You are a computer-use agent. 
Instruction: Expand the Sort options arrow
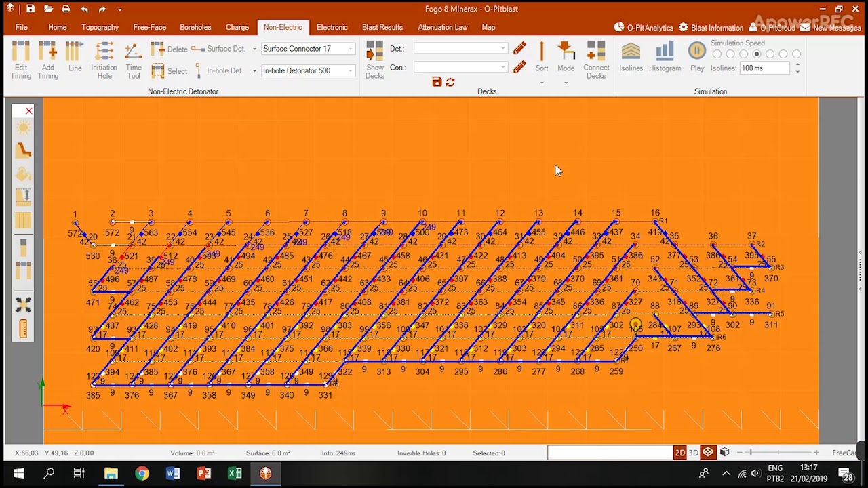click(x=542, y=83)
